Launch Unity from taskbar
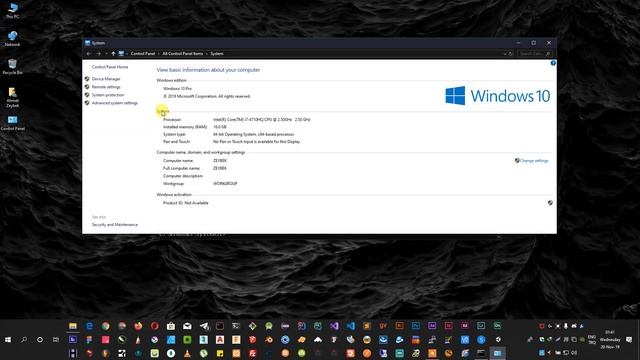This screenshot has height=360, width=640. [x=498, y=340]
